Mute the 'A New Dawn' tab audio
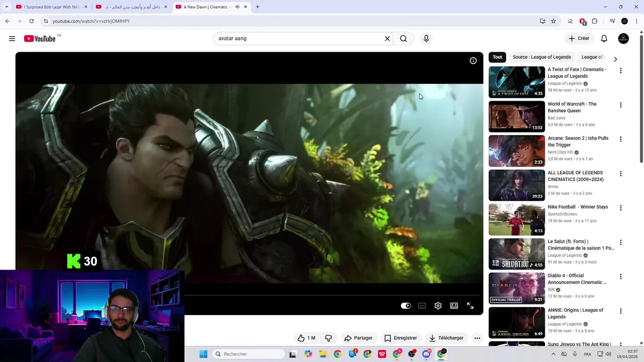The height and width of the screenshot is (362, 644). click(x=237, y=7)
